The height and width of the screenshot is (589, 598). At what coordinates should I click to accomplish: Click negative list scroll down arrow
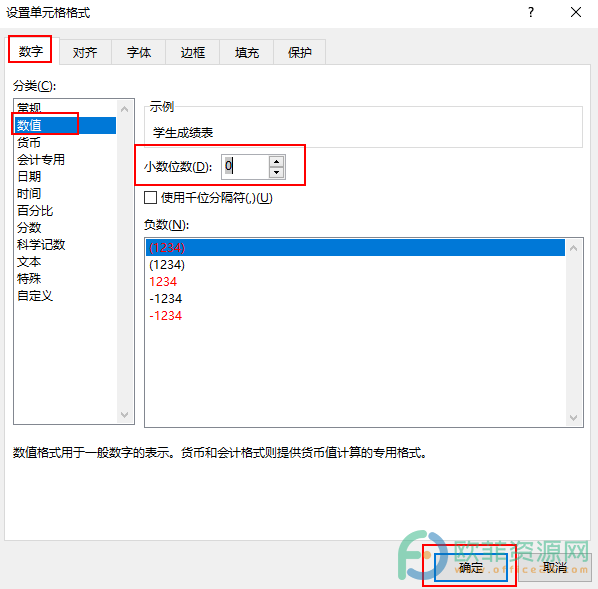click(573, 418)
